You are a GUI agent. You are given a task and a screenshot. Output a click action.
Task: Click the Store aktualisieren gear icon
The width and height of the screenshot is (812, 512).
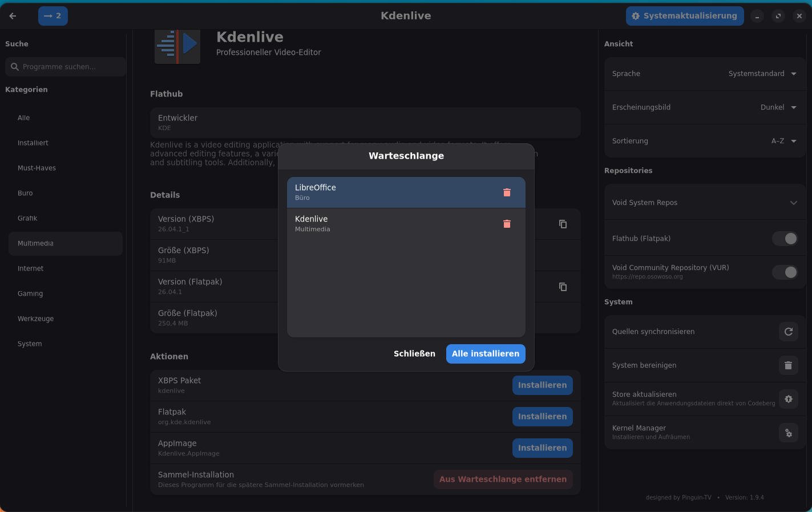(x=789, y=399)
